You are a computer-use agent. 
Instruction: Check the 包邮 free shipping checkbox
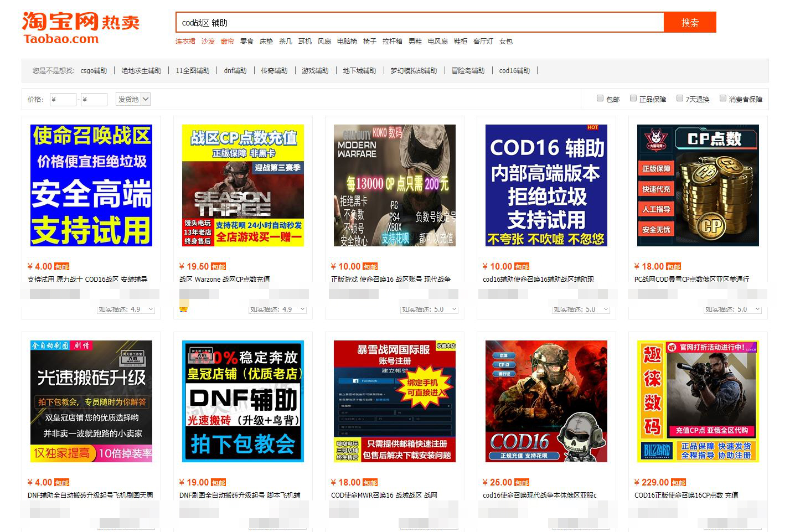pyautogui.click(x=600, y=99)
